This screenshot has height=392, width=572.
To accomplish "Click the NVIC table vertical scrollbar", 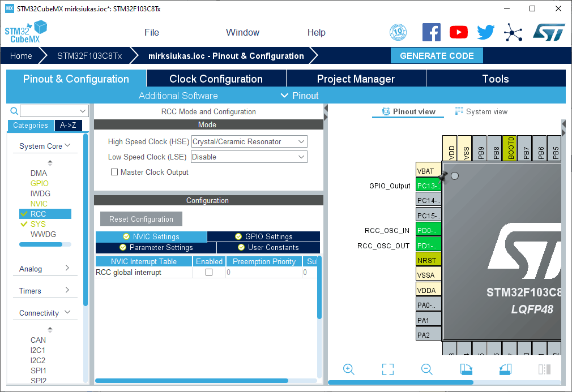I will [x=319, y=288].
